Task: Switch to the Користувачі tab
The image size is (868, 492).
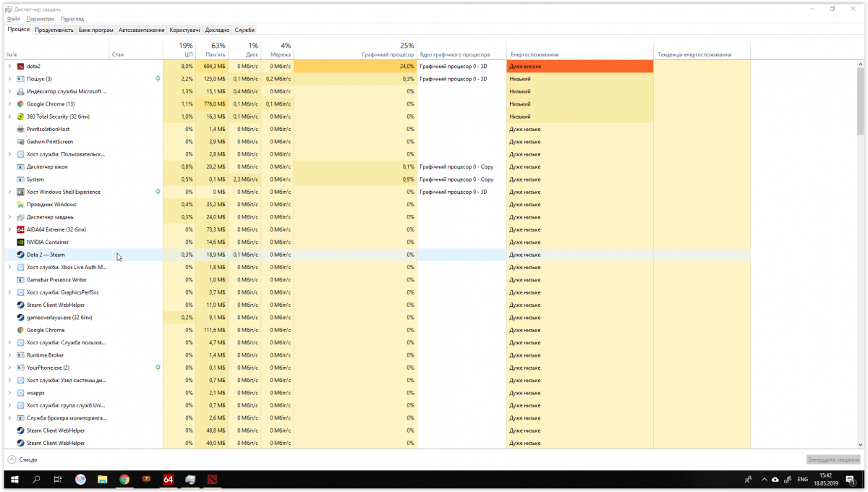Action: coord(185,30)
